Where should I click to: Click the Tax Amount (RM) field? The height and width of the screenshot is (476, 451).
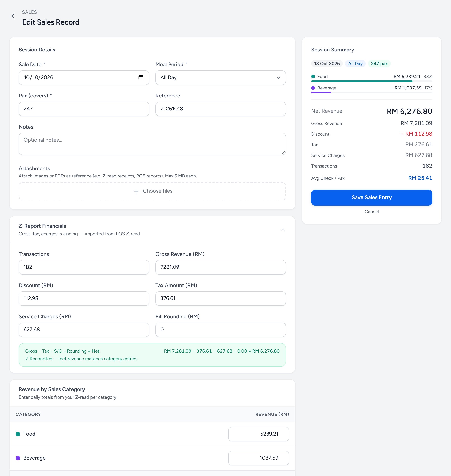tap(220, 298)
